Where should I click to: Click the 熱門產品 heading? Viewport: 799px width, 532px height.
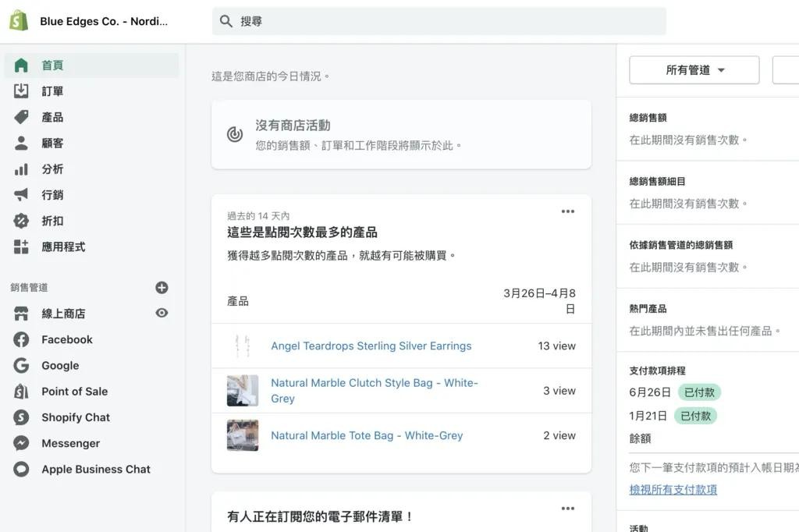pyautogui.click(x=648, y=309)
